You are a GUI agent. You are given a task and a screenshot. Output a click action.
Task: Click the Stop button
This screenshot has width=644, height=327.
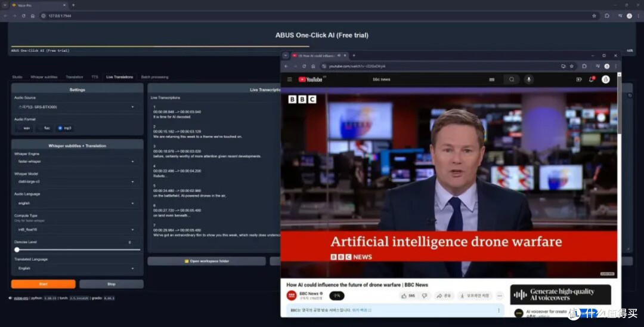click(x=112, y=284)
